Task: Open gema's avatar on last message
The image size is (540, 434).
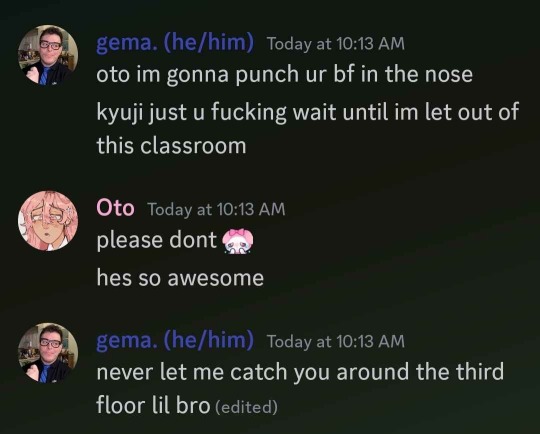Action: (48, 353)
